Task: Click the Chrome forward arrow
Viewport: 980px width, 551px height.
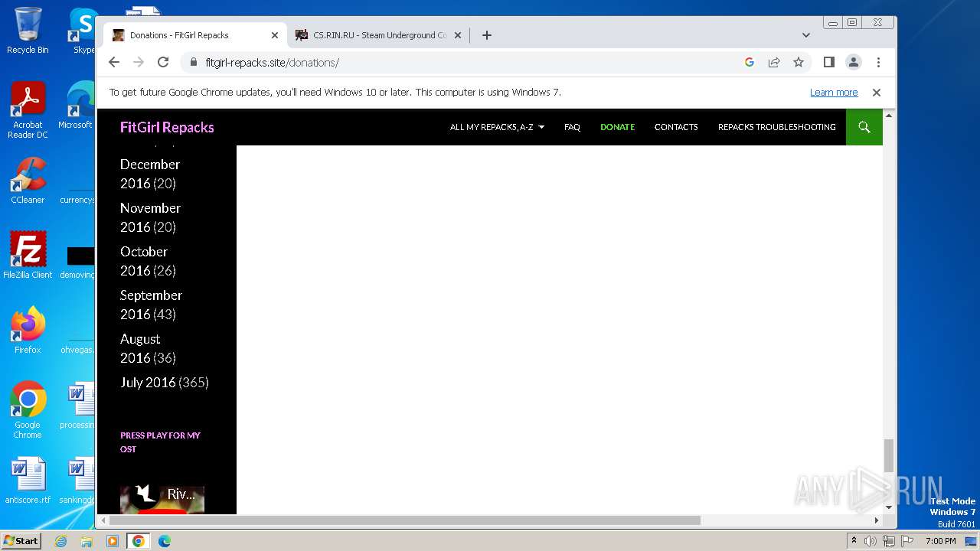Action: tap(139, 62)
